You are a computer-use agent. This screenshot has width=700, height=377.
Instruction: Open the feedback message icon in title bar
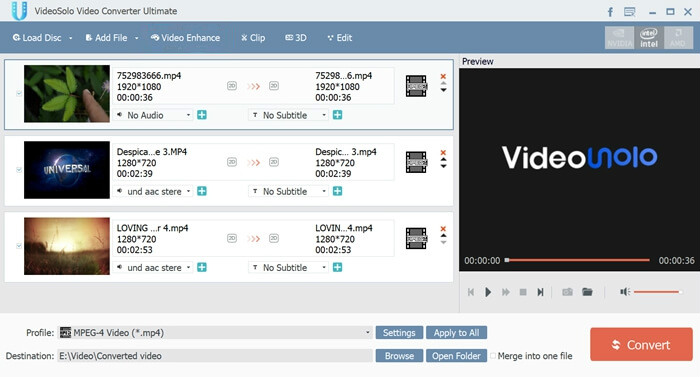[629, 12]
